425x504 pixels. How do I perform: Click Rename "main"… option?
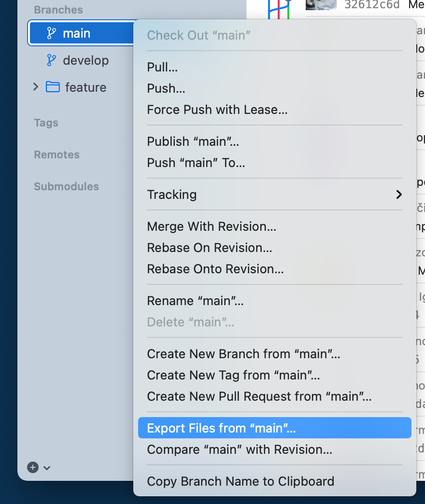[195, 301]
